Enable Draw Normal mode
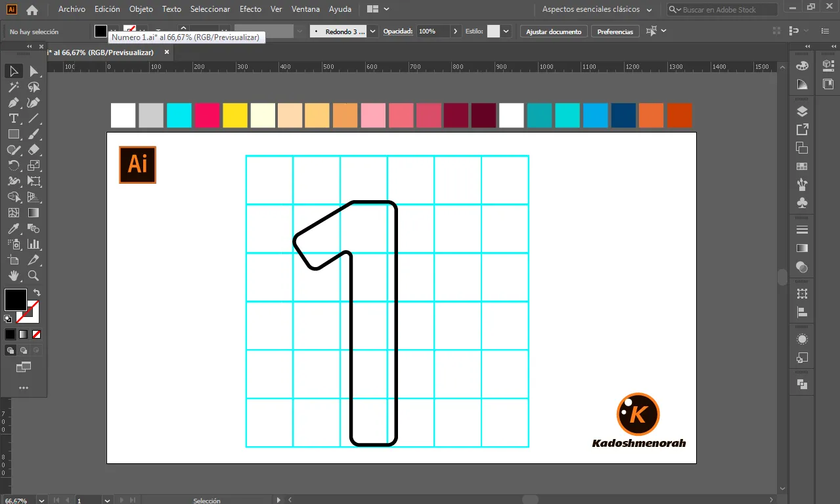840x504 pixels. tap(11, 350)
